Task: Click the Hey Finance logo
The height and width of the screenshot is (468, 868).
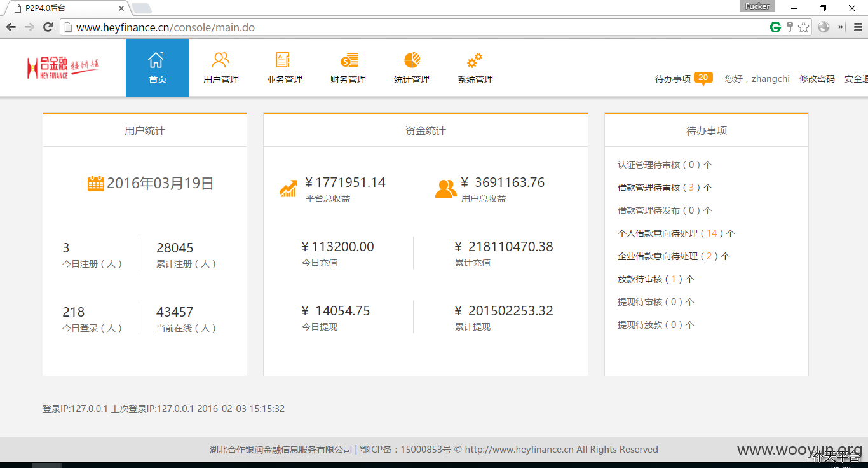Action: [63, 67]
